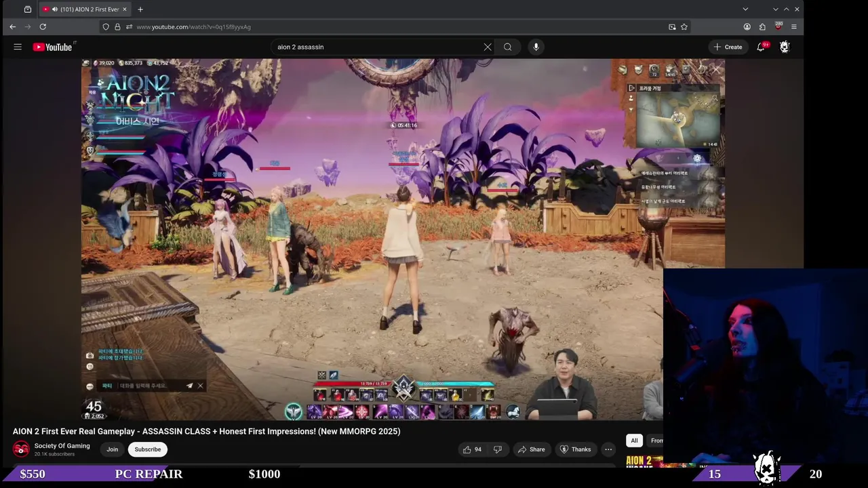View site security lock information

click(x=117, y=26)
